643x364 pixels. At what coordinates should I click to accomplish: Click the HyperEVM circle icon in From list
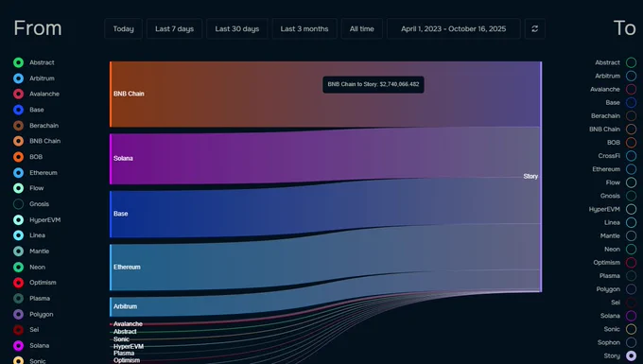point(19,219)
